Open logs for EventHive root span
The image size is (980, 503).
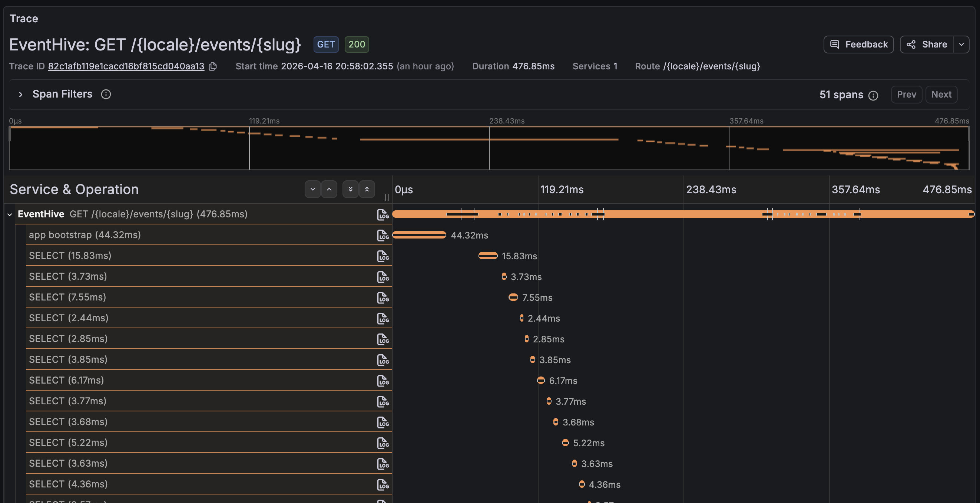coord(383,214)
